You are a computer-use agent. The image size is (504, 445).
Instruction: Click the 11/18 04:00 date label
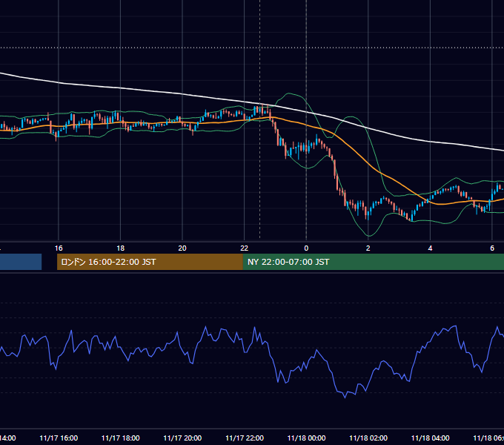point(431,438)
